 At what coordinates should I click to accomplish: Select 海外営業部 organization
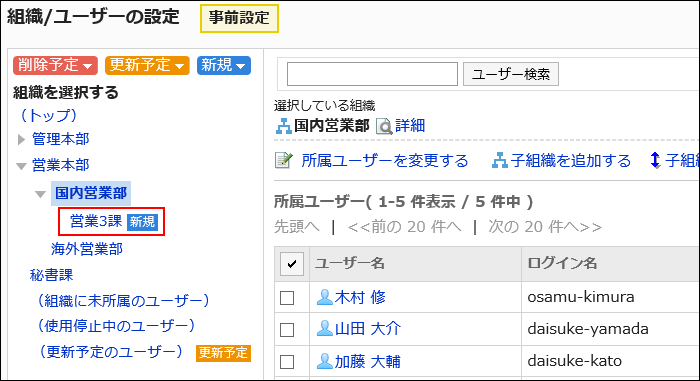tap(87, 249)
